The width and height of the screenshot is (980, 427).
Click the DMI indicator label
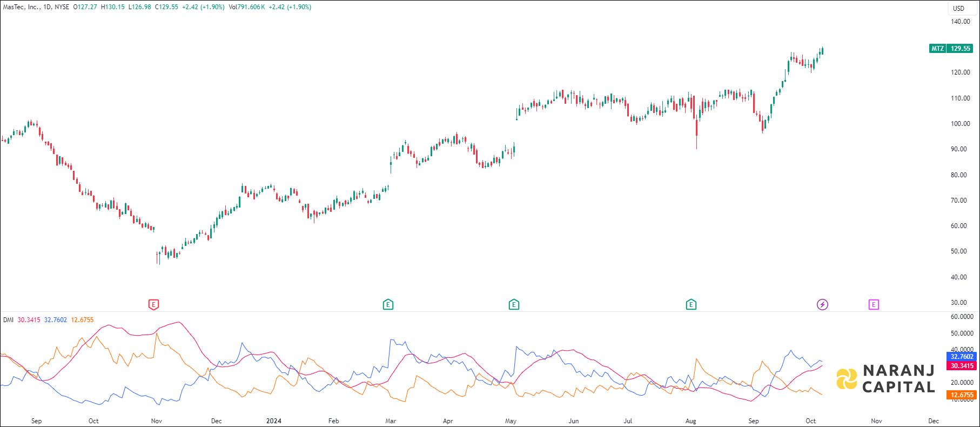coord(8,320)
